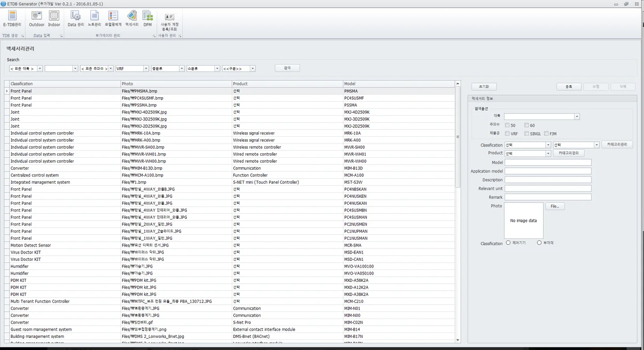Screen dimensions: 644x350
Task: Open the Indoor data entry
Action: tap(54, 19)
